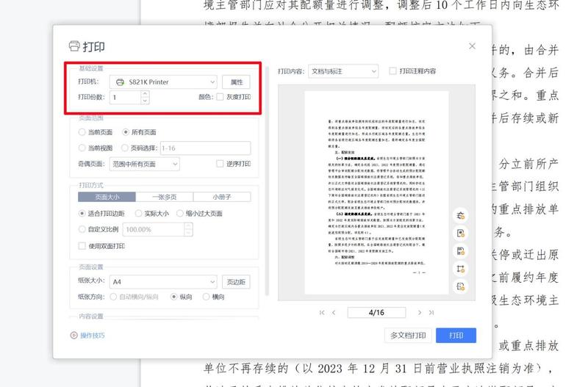The width and height of the screenshot is (588, 387).
Task: Close the print dialog with the X
Action: tap(472, 46)
